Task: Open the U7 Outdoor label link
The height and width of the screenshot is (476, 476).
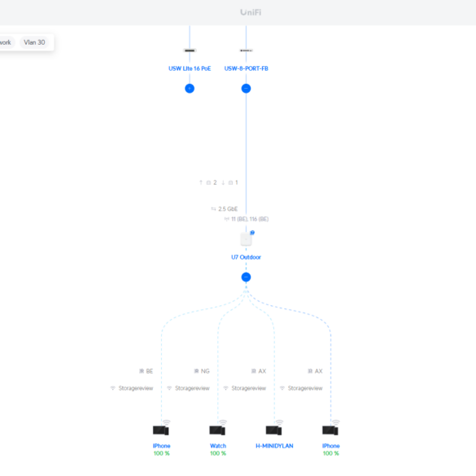Action: click(247, 257)
